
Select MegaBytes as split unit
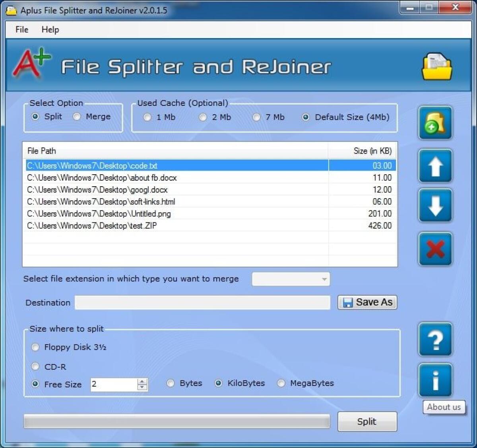pos(281,384)
